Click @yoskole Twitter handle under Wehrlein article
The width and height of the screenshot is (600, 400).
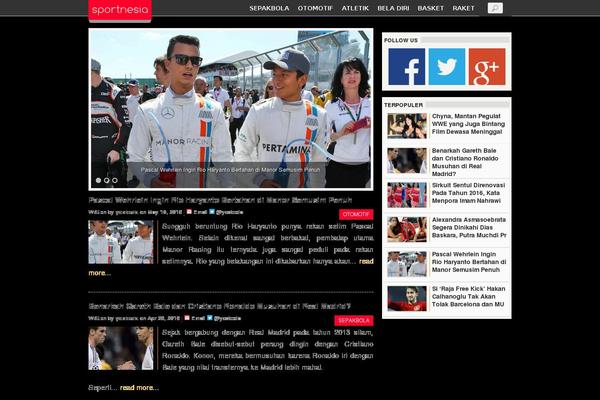click(229, 212)
